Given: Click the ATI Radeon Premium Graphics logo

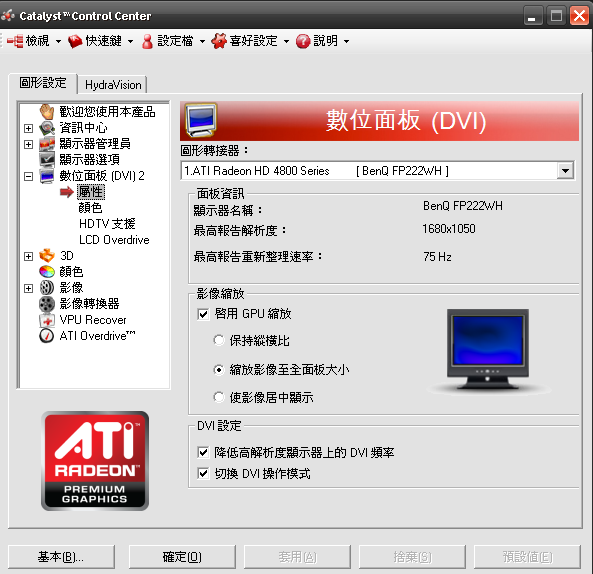Looking at the screenshot, I should (x=95, y=461).
